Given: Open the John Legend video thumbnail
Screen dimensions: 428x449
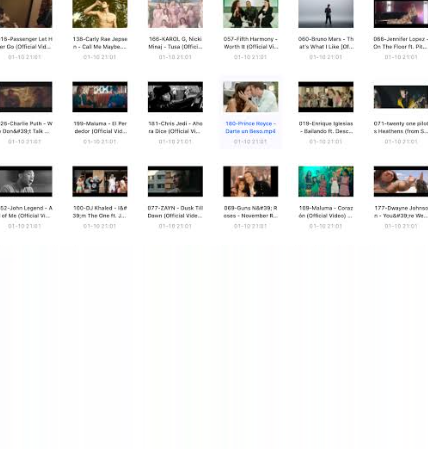Looking at the screenshot, I should pyautogui.click(x=26, y=181).
